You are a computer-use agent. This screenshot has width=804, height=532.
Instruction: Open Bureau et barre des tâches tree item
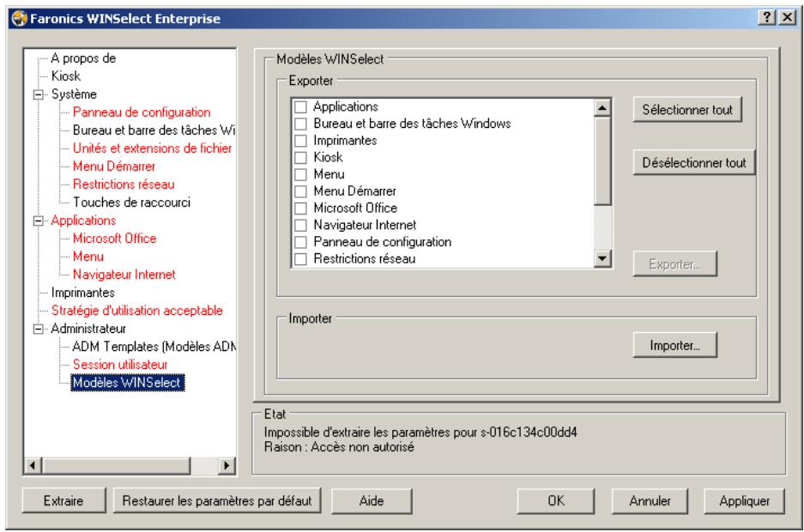click(x=154, y=130)
